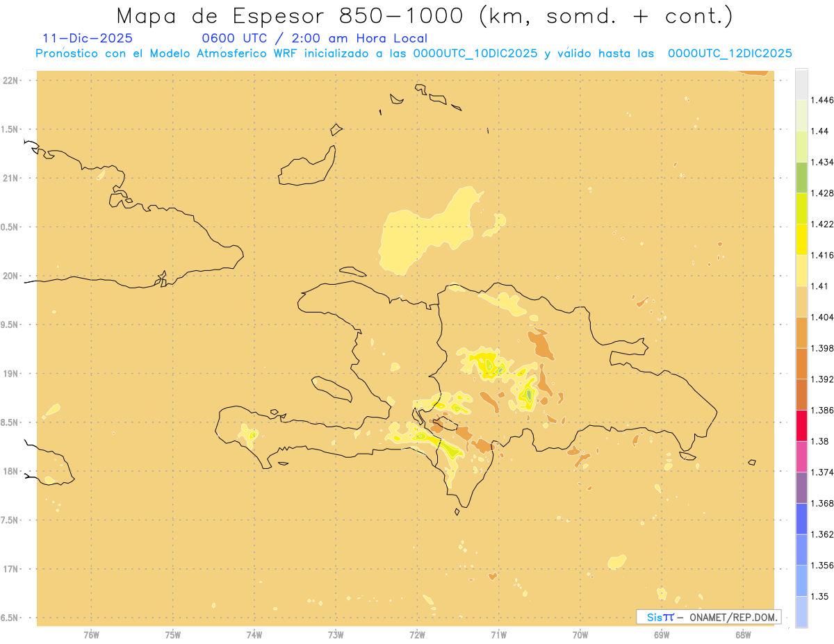Image resolution: width=834 pixels, height=644 pixels.
Task: Click the '71W' longitude label
Action: (x=498, y=634)
